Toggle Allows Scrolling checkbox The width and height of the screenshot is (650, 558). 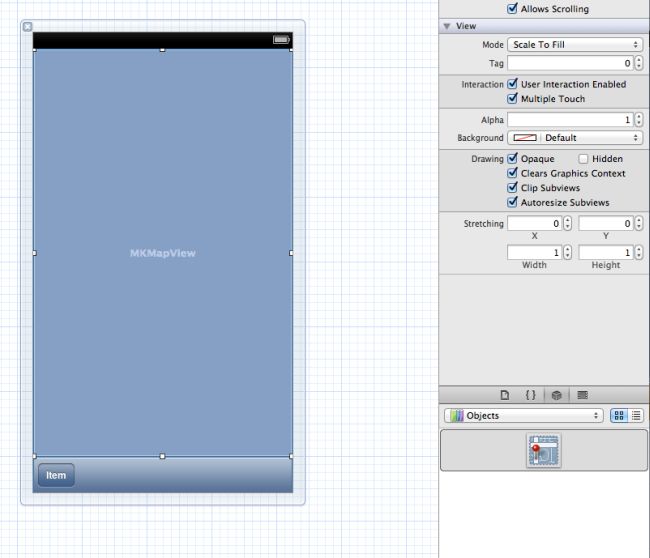click(512, 8)
